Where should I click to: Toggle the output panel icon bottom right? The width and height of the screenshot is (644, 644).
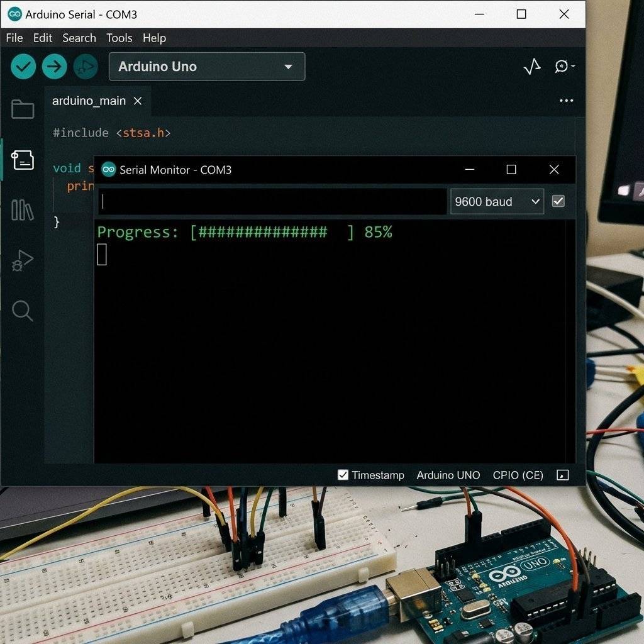click(562, 475)
